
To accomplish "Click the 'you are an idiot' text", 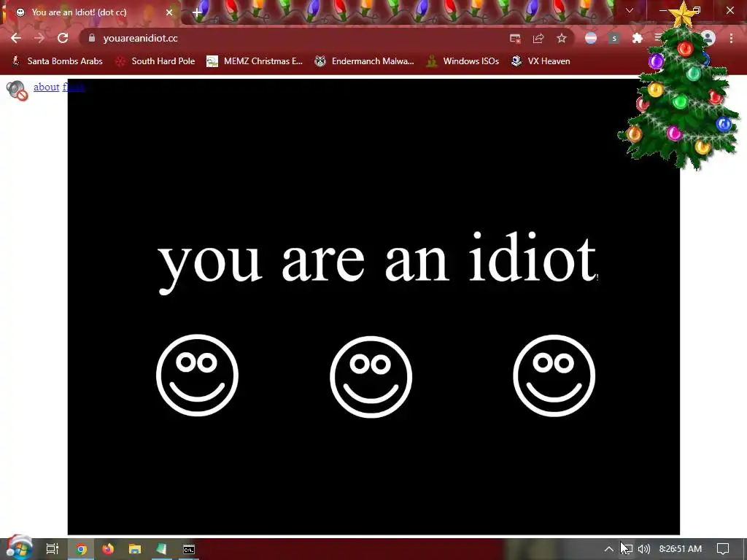I will click(x=377, y=262).
